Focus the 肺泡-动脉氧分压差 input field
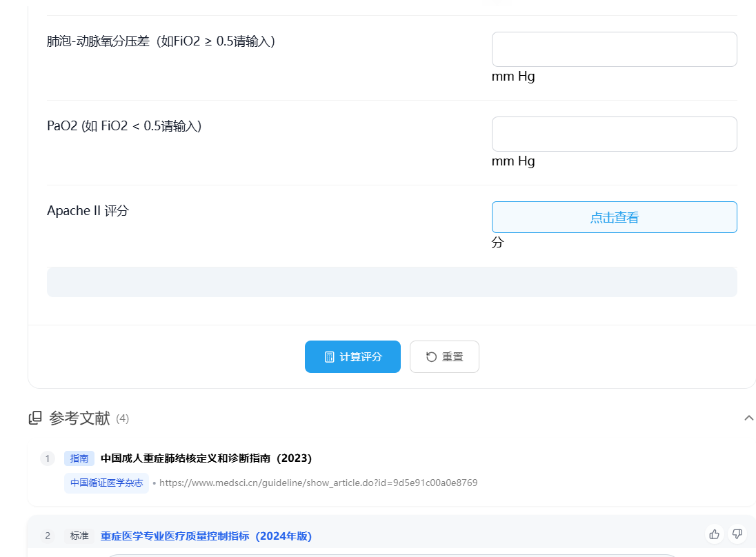This screenshot has width=756, height=557. [614, 49]
